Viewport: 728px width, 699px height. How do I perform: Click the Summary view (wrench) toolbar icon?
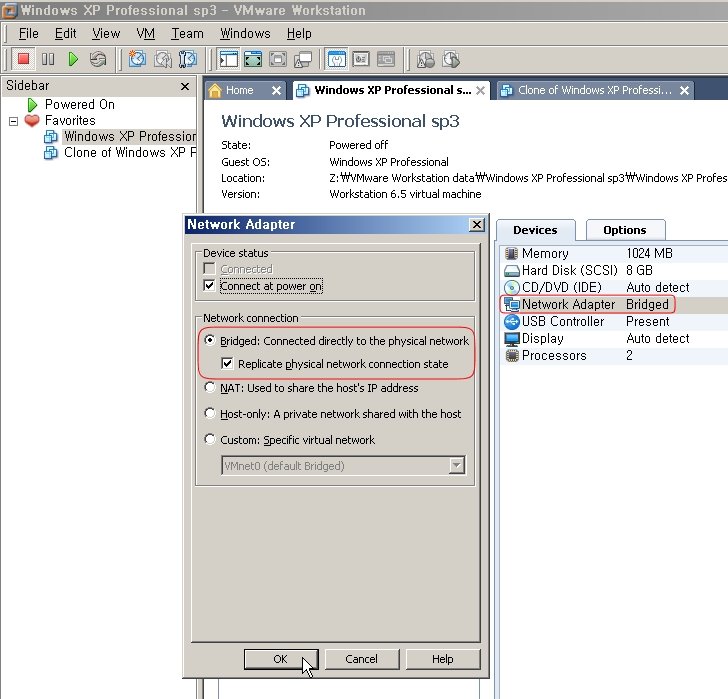[x=336, y=59]
